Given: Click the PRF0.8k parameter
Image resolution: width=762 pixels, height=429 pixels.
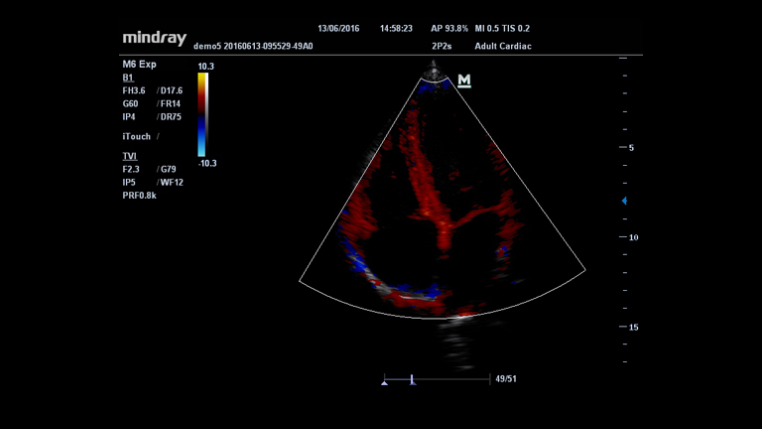Looking at the screenshot, I should [x=139, y=196].
